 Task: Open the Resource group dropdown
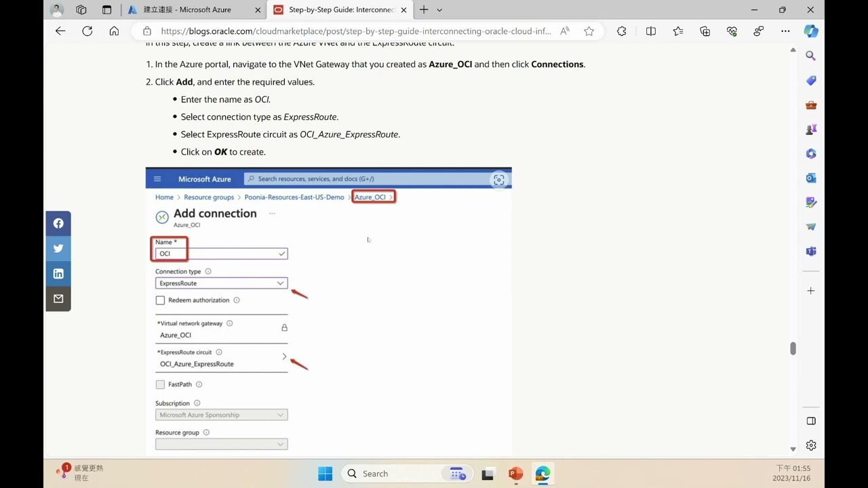[221, 444]
